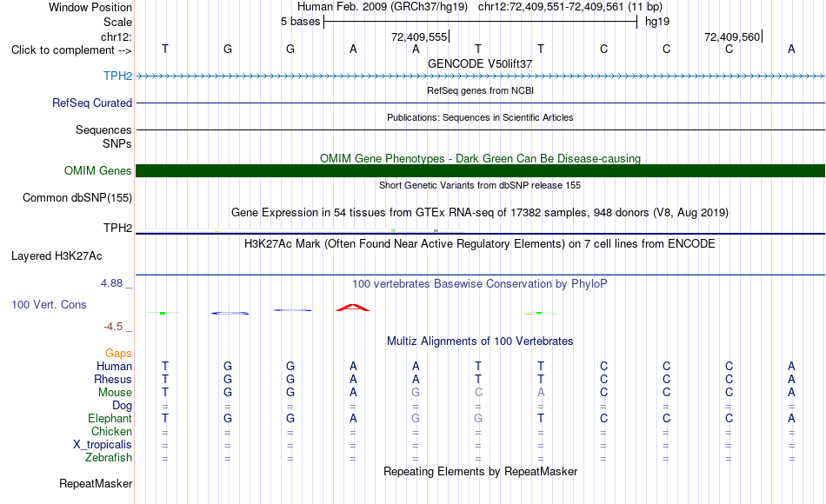Open the GENCODE V50lift37 track title
Viewport: 826px width, 504px height.
(x=480, y=63)
